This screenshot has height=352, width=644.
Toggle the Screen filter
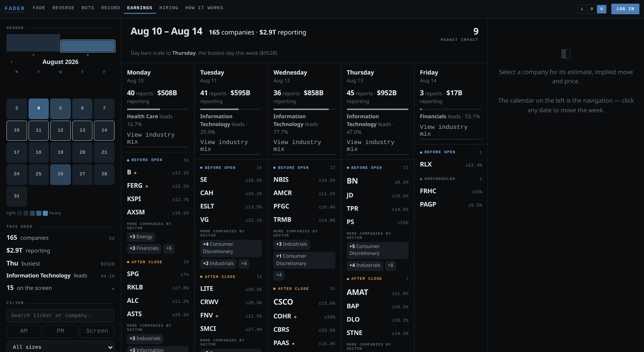97,331
